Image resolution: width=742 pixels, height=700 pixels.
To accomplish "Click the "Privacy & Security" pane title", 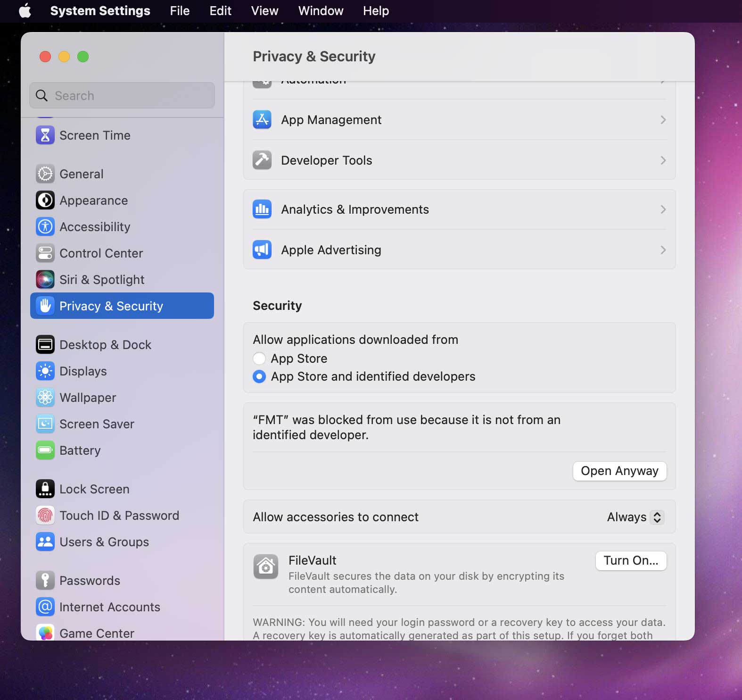I will 314,56.
